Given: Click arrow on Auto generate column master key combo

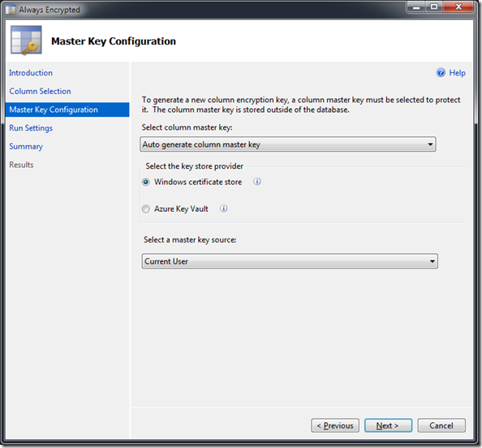Looking at the screenshot, I should pyautogui.click(x=430, y=144).
